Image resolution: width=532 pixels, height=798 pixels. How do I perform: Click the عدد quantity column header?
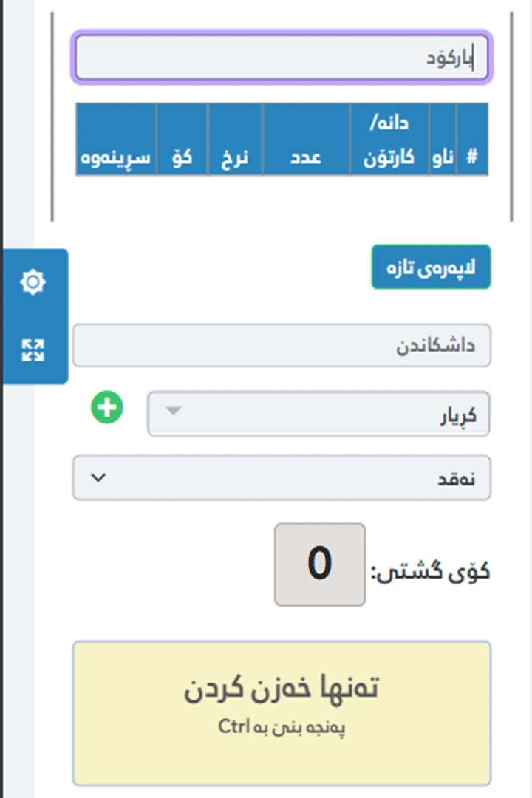[305, 158]
